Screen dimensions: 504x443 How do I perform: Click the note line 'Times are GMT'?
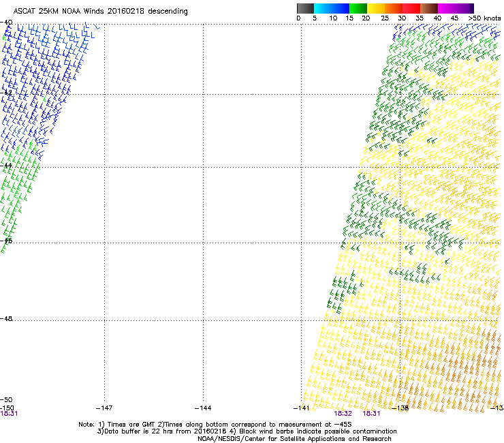click(x=215, y=425)
